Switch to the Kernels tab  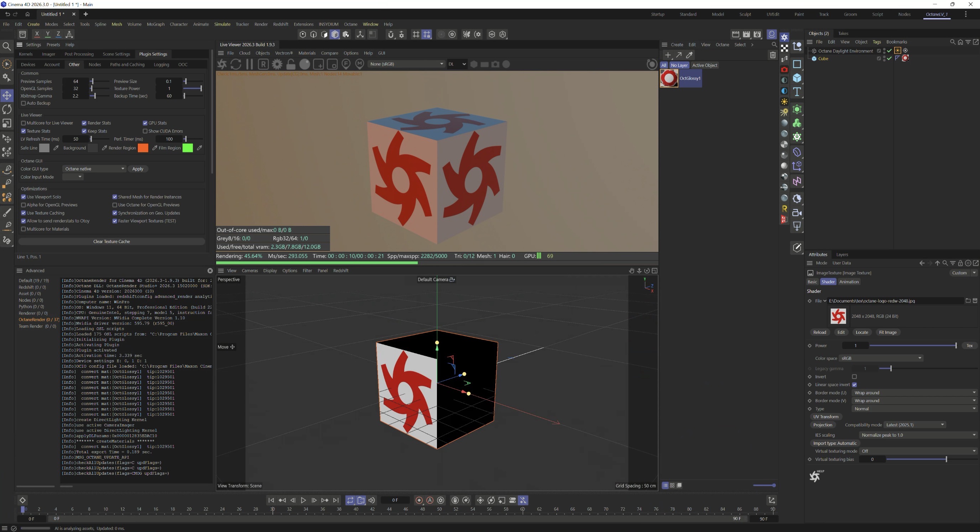[26, 54]
